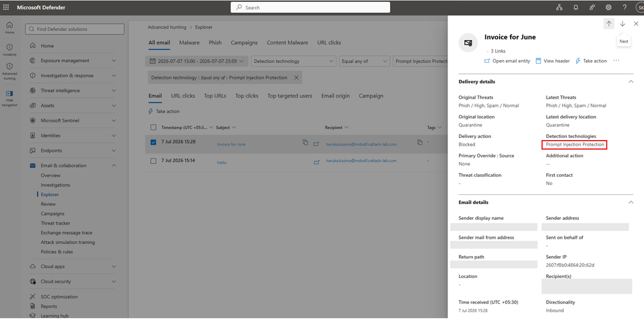The height and width of the screenshot is (320, 644).
Task: Open Exchange message trace in sidebar
Action: click(66, 232)
